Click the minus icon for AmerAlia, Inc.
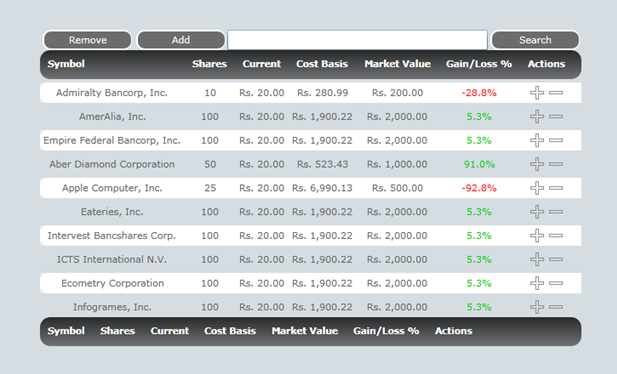 556,117
